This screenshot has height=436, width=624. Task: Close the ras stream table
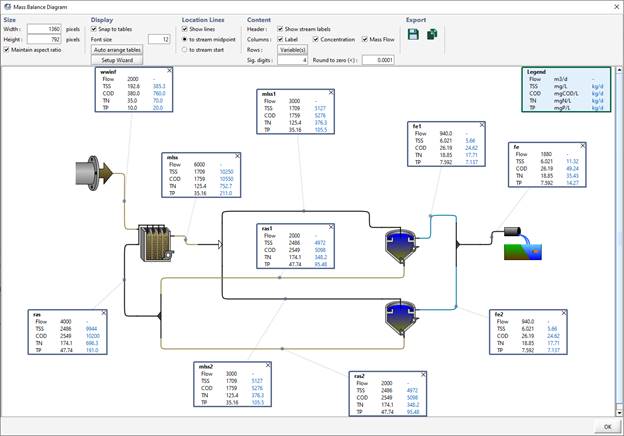pyautogui.click(x=104, y=313)
